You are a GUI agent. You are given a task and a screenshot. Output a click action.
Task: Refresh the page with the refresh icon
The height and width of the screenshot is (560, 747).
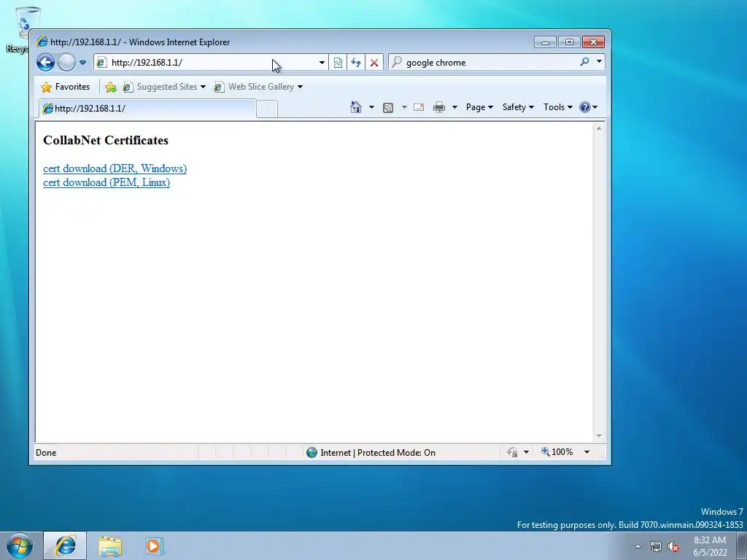pyautogui.click(x=356, y=63)
